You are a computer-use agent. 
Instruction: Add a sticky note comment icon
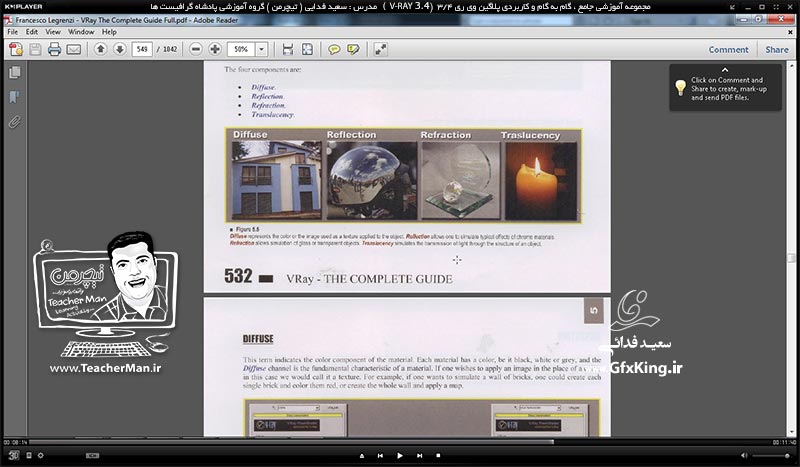334,50
